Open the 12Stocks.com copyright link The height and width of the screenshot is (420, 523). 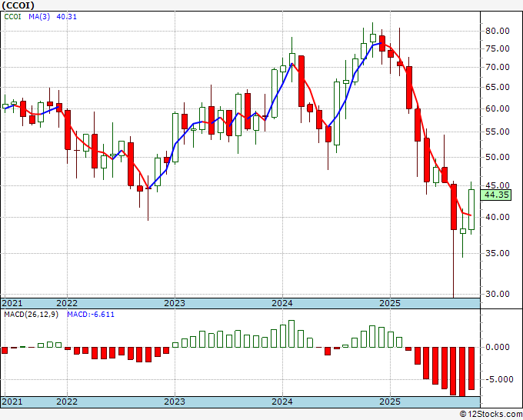click(x=491, y=415)
